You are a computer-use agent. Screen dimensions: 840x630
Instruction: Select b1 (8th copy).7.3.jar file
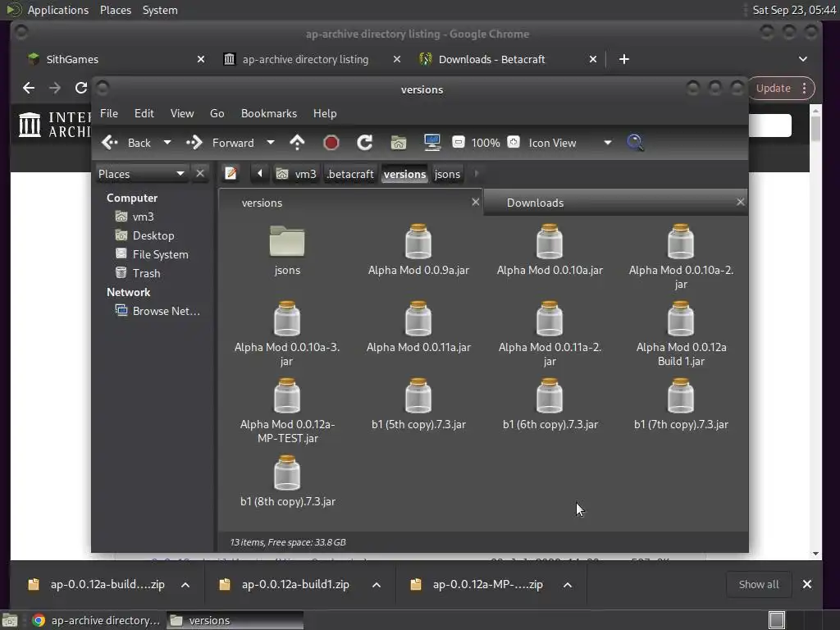[x=287, y=480]
